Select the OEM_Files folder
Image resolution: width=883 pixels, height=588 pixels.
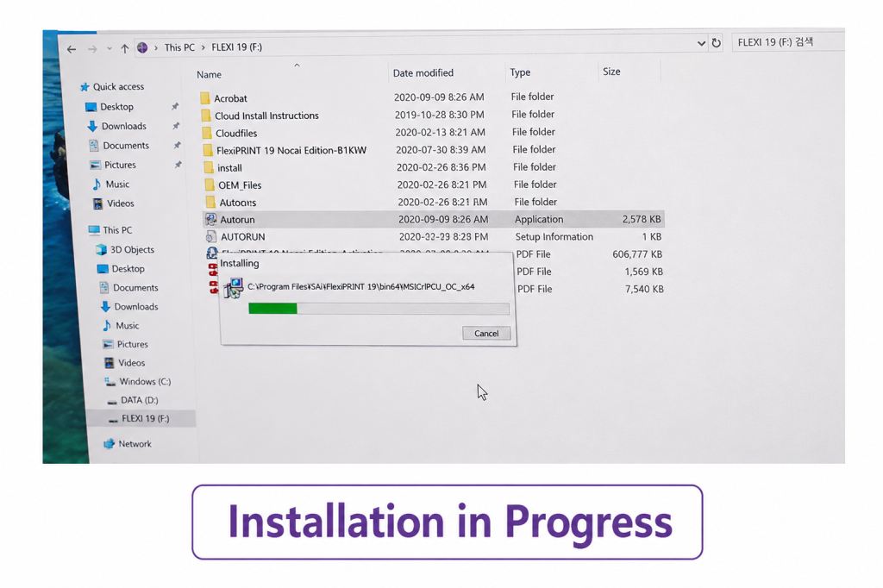tap(233, 185)
